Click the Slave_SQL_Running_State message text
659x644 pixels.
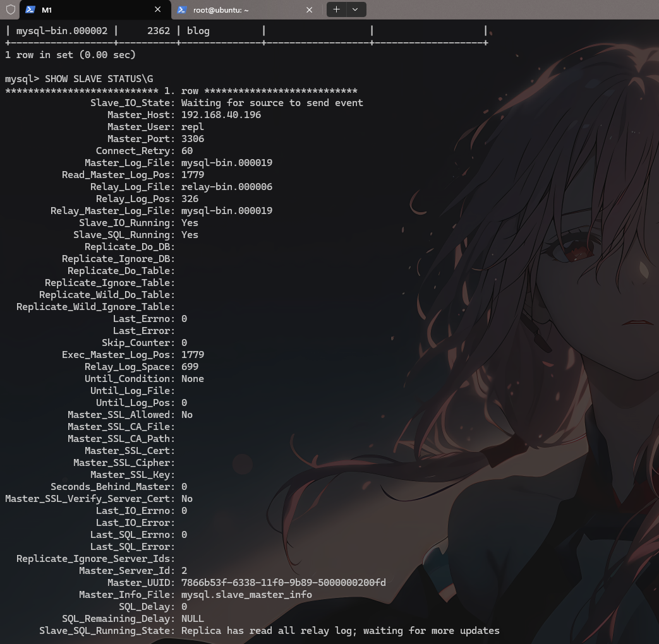(341, 631)
